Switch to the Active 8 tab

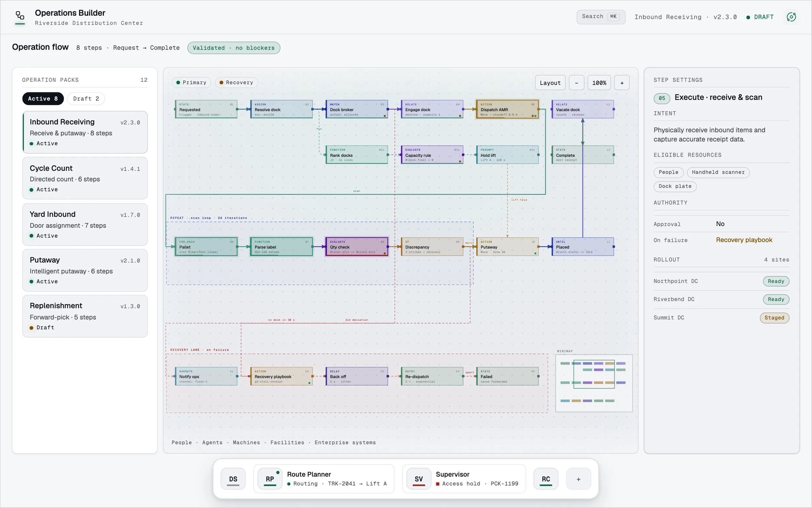click(x=43, y=99)
